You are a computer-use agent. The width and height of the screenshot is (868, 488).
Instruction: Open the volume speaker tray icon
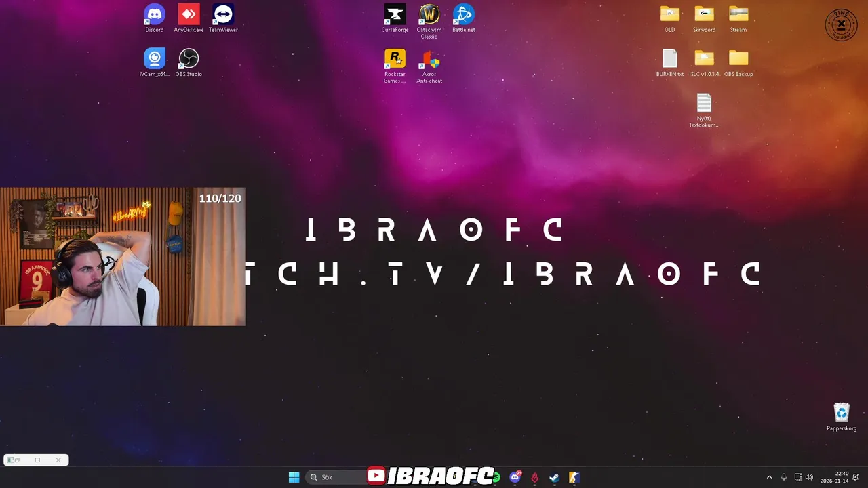coord(809,477)
